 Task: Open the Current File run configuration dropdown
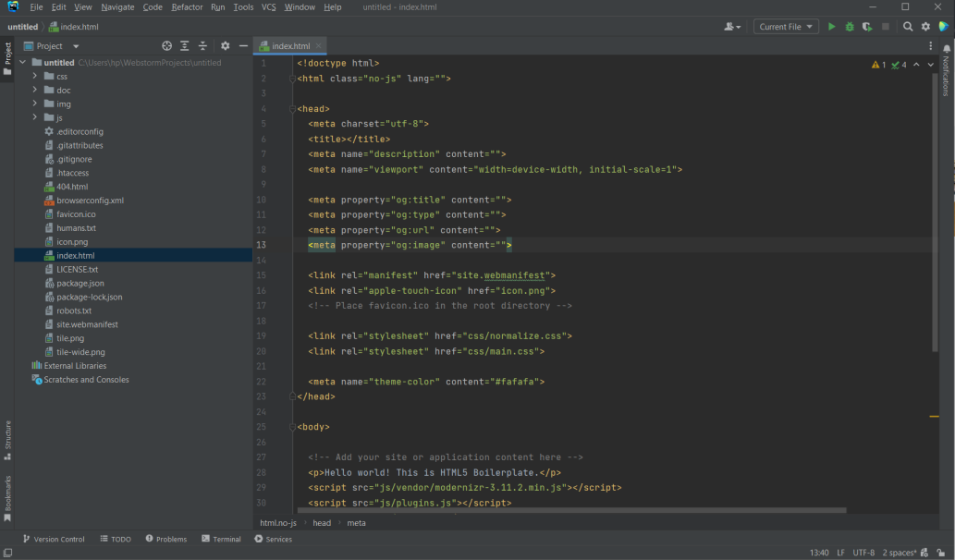(786, 27)
